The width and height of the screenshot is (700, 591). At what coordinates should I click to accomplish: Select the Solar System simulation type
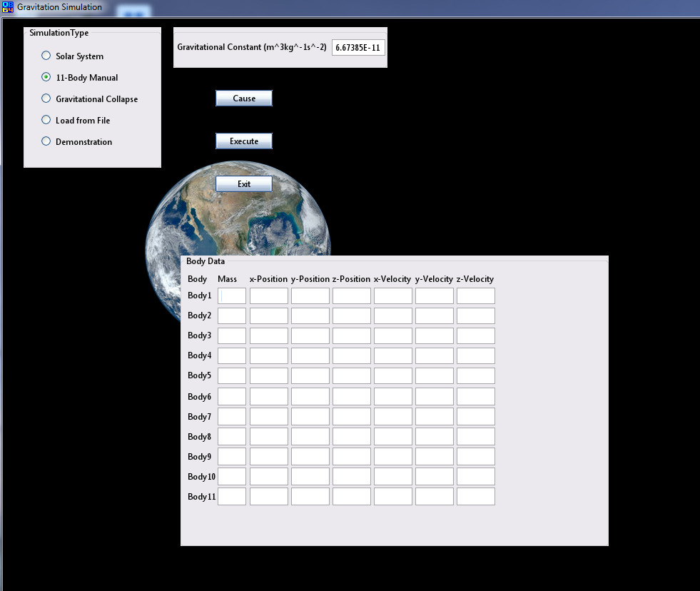[x=46, y=56]
